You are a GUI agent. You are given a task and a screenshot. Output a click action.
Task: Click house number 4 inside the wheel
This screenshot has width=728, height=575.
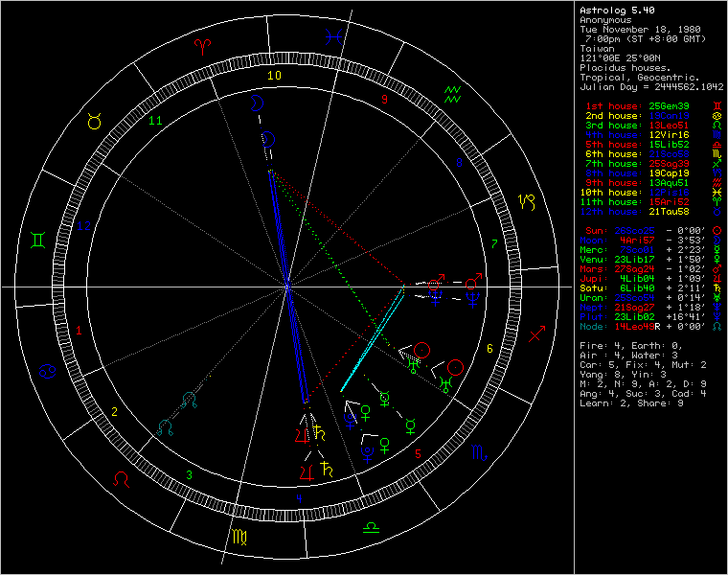click(x=299, y=498)
